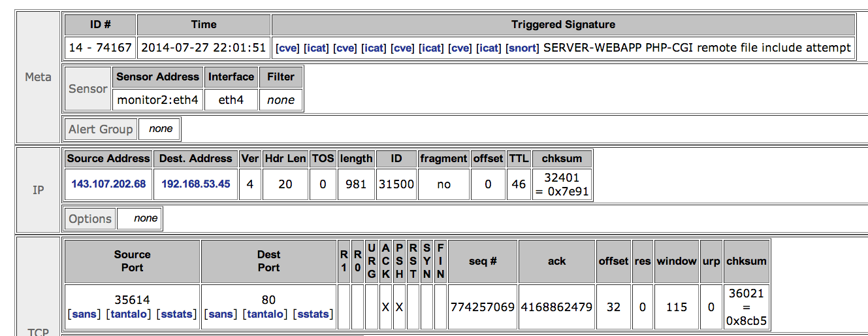Click the seq # value 774257069
This screenshot has height=336, width=868.
[x=483, y=307]
